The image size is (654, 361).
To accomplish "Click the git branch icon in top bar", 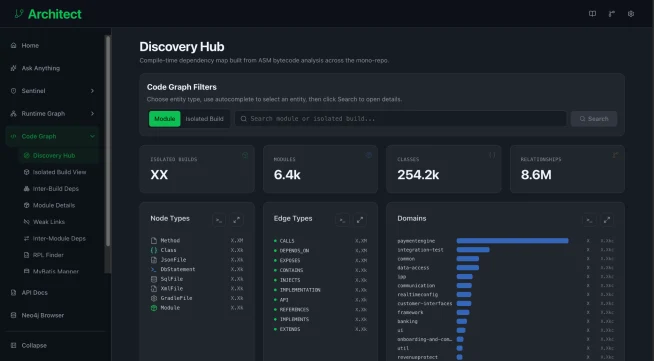I will (611, 14).
